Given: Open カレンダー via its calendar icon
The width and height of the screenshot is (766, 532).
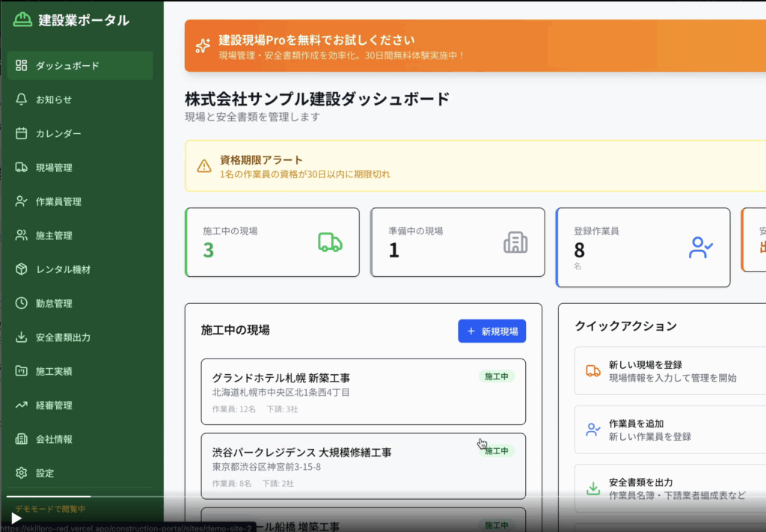Looking at the screenshot, I should [21, 133].
